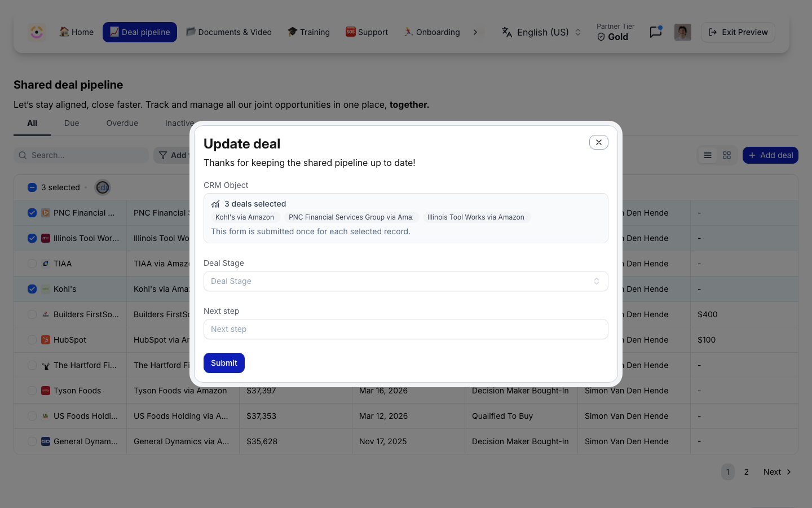812x508 pixels.
Task: Open the Training navigation tab
Action: coord(308,32)
